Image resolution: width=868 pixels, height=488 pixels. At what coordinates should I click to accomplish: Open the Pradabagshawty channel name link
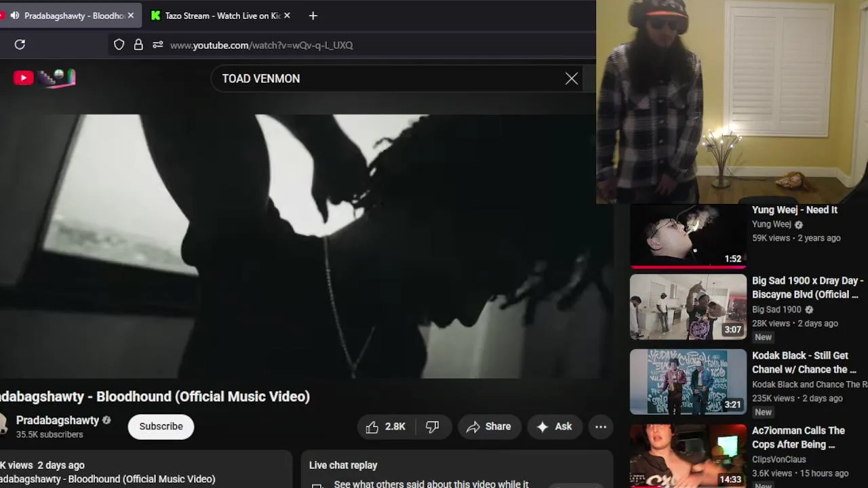pos(58,420)
